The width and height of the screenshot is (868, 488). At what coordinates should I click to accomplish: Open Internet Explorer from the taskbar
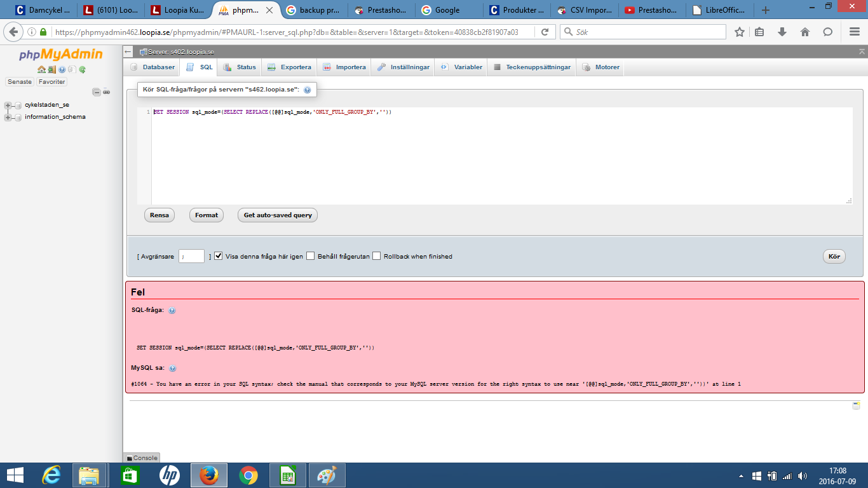pyautogui.click(x=51, y=475)
